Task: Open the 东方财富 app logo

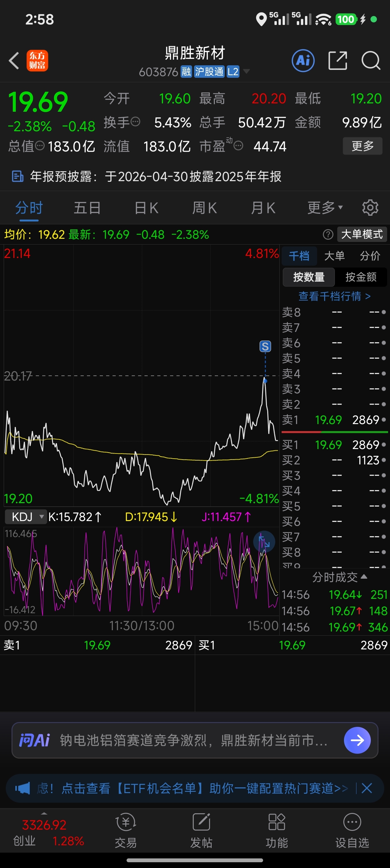Action: point(37,61)
